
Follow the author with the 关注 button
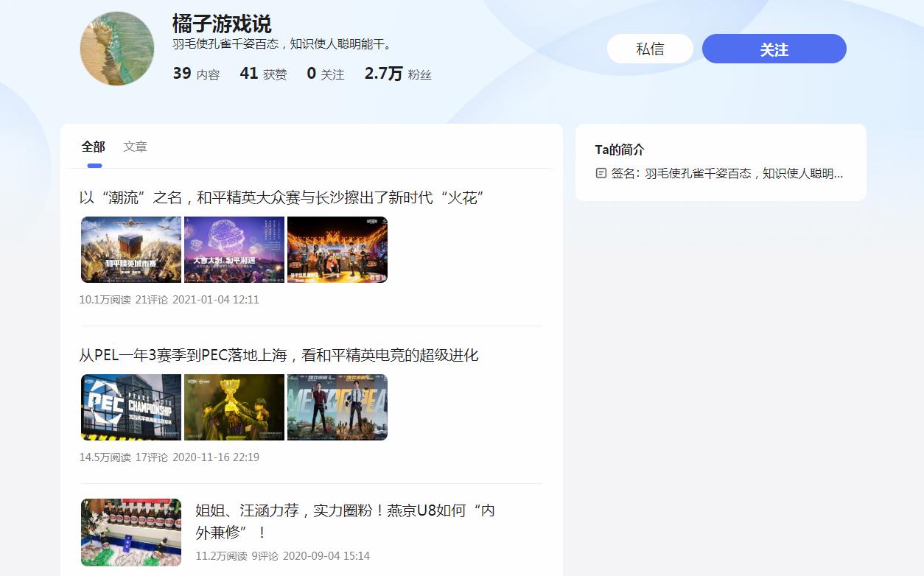774,49
